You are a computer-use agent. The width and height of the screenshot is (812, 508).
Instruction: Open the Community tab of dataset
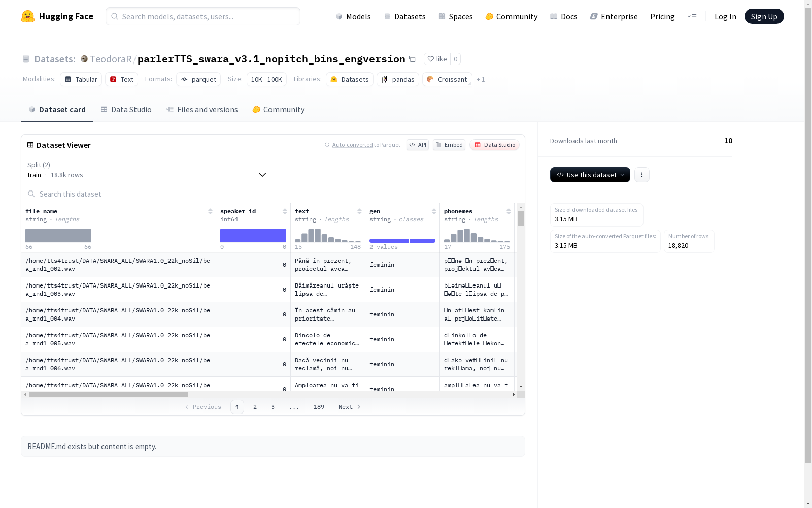pyautogui.click(x=279, y=110)
